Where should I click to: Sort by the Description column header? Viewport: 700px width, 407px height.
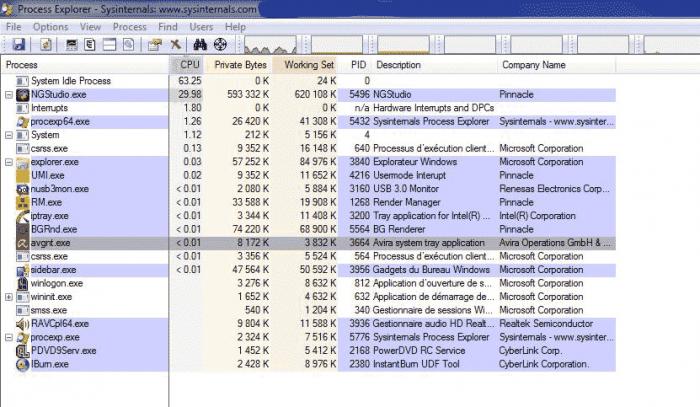tap(435, 65)
